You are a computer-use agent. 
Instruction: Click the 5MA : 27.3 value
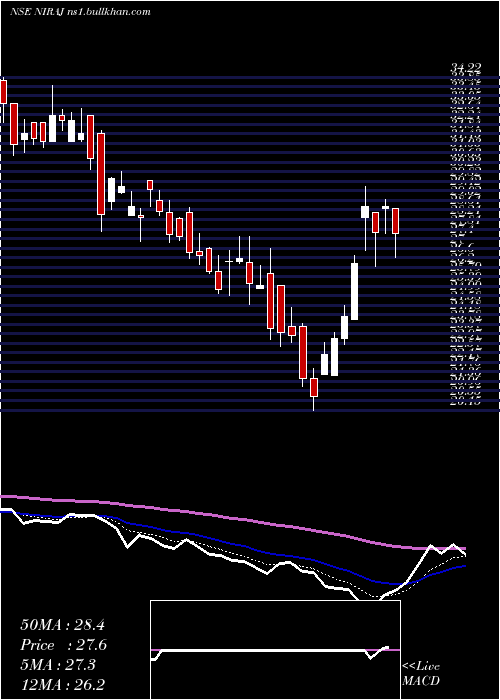[x=58, y=665]
